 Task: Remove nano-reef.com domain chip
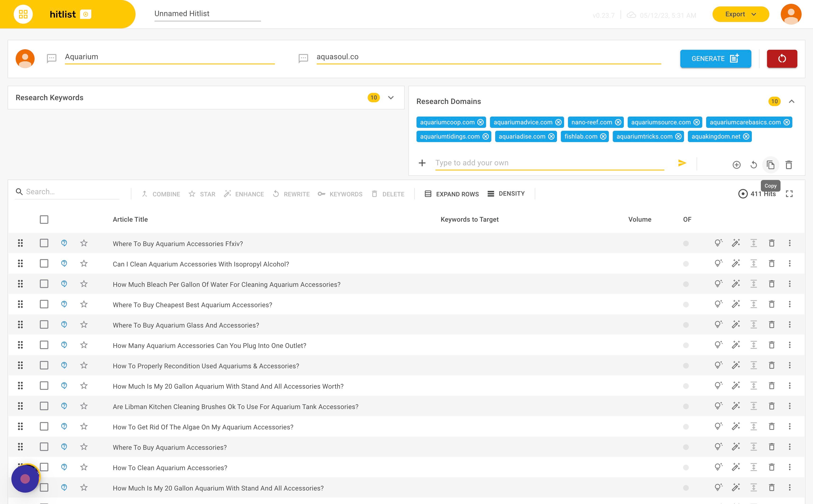click(x=618, y=122)
